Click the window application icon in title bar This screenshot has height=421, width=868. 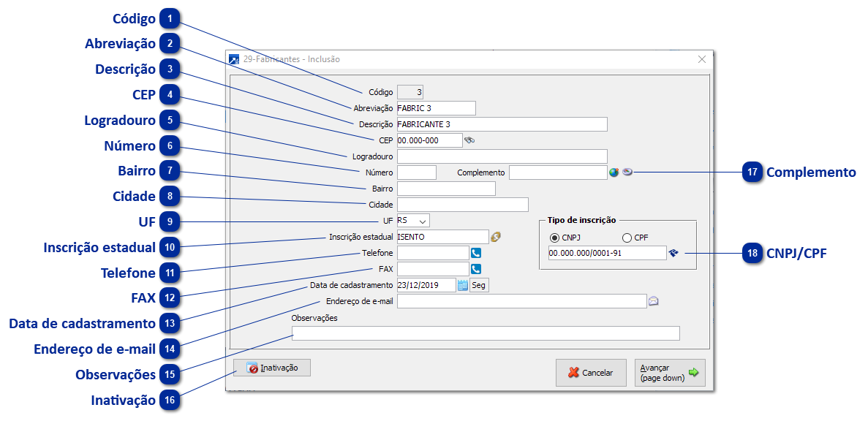coord(234,59)
